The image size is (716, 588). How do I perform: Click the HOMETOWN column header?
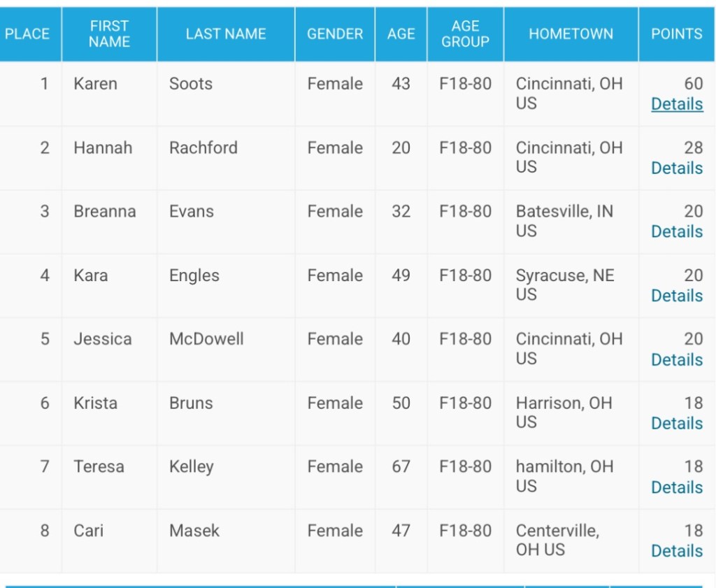(571, 34)
